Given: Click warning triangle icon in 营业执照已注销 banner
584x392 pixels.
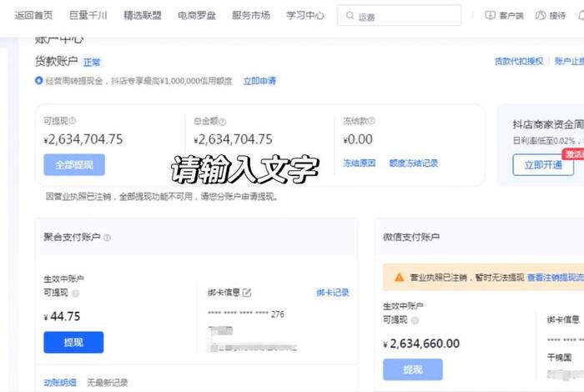Looking at the screenshot, I should coord(399,278).
